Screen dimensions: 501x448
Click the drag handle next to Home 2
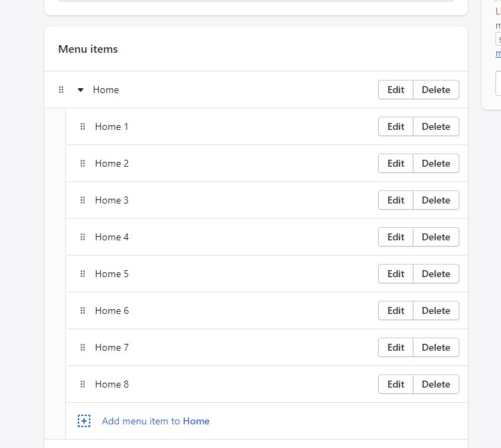[83, 163]
